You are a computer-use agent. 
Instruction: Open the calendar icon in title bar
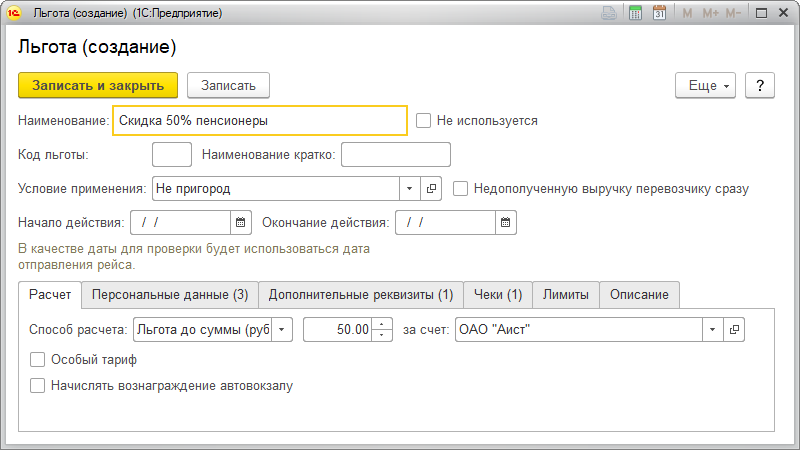pos(659,14)
